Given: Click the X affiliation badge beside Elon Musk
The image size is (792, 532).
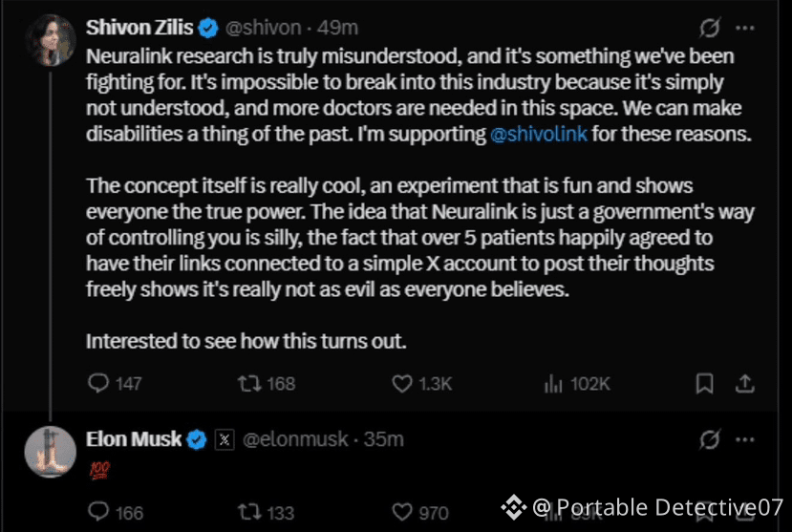Looking at the screenshot, I should [225, 439].
